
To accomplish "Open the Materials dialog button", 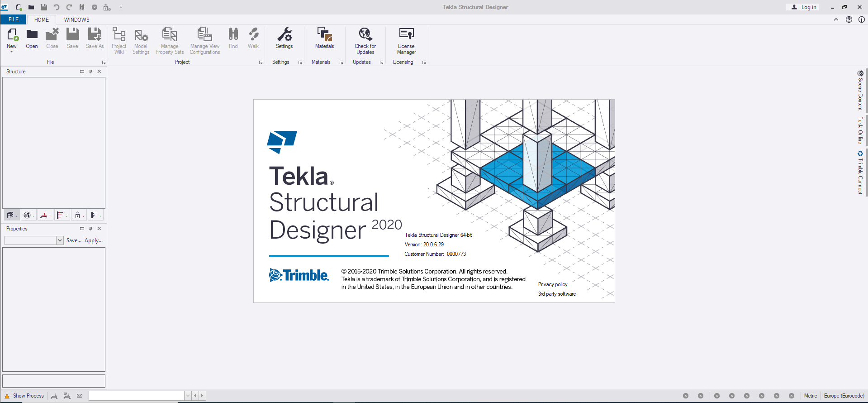I will point(325,38).
